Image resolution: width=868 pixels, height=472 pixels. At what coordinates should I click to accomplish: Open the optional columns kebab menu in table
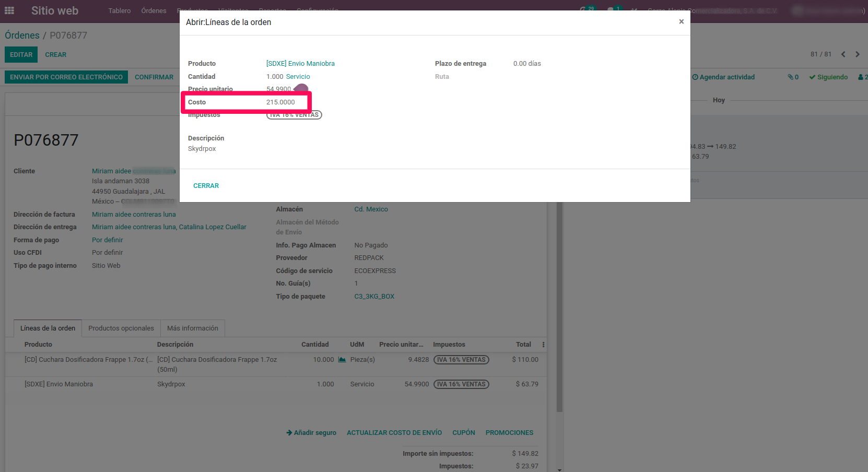click(543, 345)
